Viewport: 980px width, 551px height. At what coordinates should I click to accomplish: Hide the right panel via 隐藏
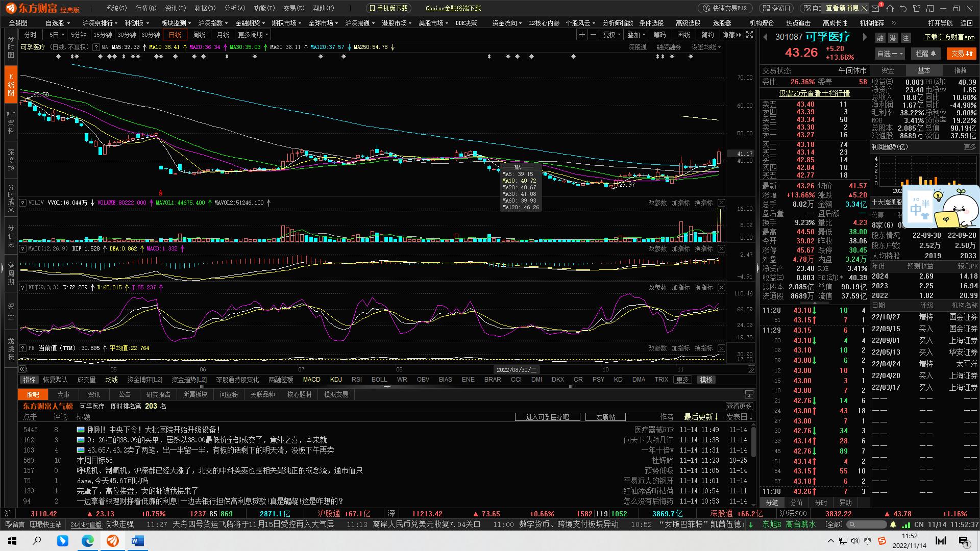coord(731,35)
